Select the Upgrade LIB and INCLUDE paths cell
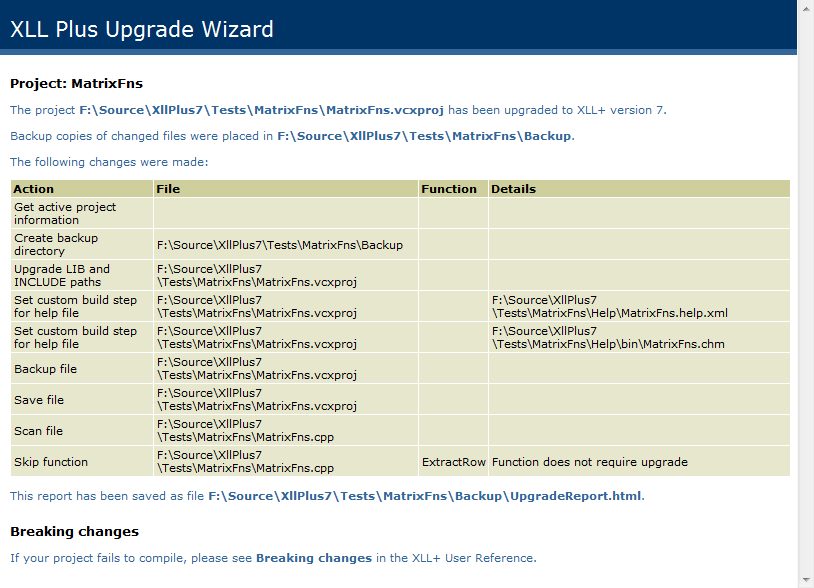This screenshot has width=814, height=588. [62, 275]
